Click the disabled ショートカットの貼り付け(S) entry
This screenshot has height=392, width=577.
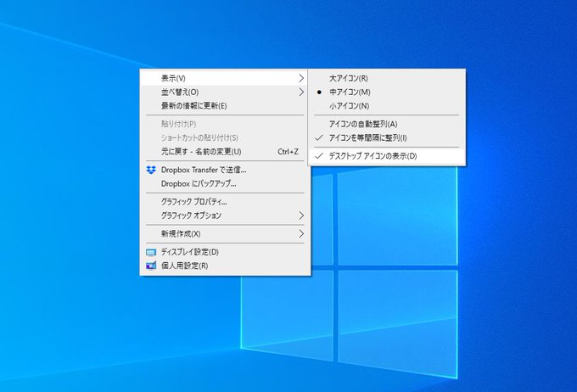(x=225, y=137)
